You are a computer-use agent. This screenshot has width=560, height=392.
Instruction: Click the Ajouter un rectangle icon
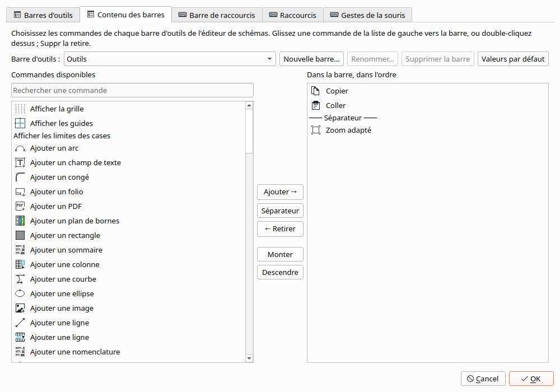tap(20, 235)
